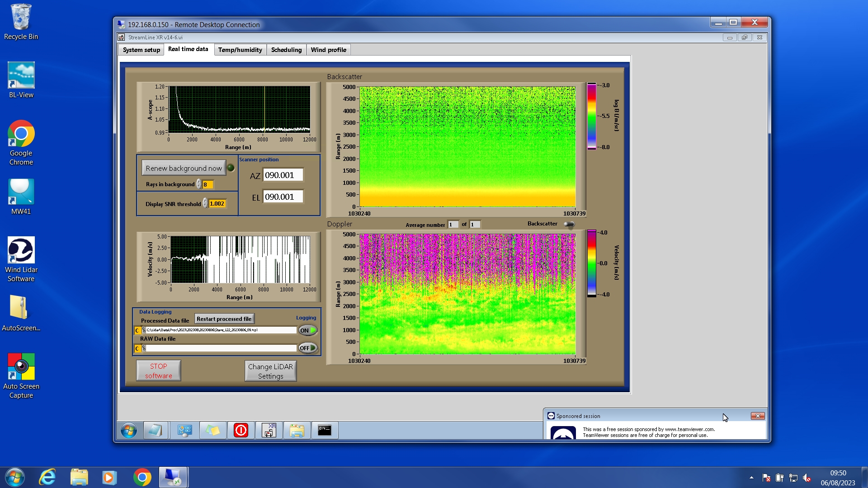Adjust the Rays in background stepper
Viewport: 868px width, 488px height.
click(198, 184)
